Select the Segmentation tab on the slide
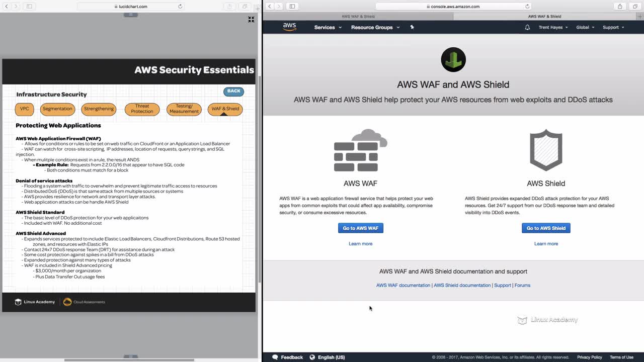Image resolution: width=644 pixels, height=362 pixels. 57,109
